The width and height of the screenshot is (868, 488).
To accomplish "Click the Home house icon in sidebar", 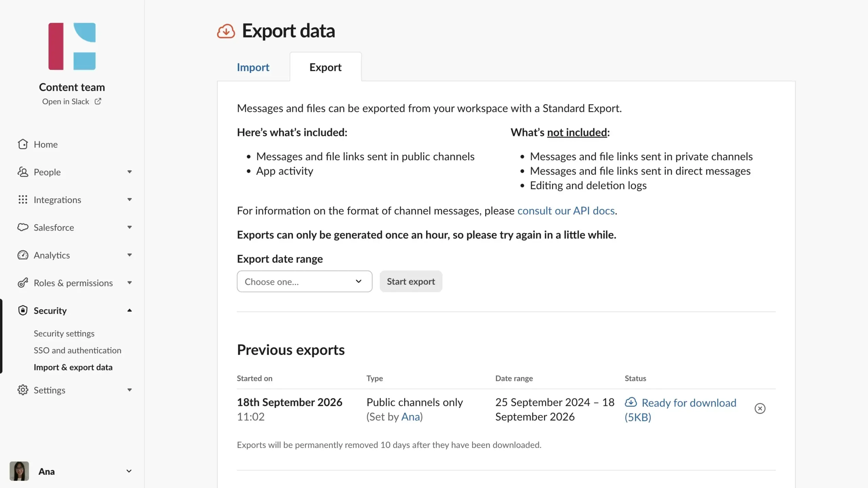I will coord(23,144).
